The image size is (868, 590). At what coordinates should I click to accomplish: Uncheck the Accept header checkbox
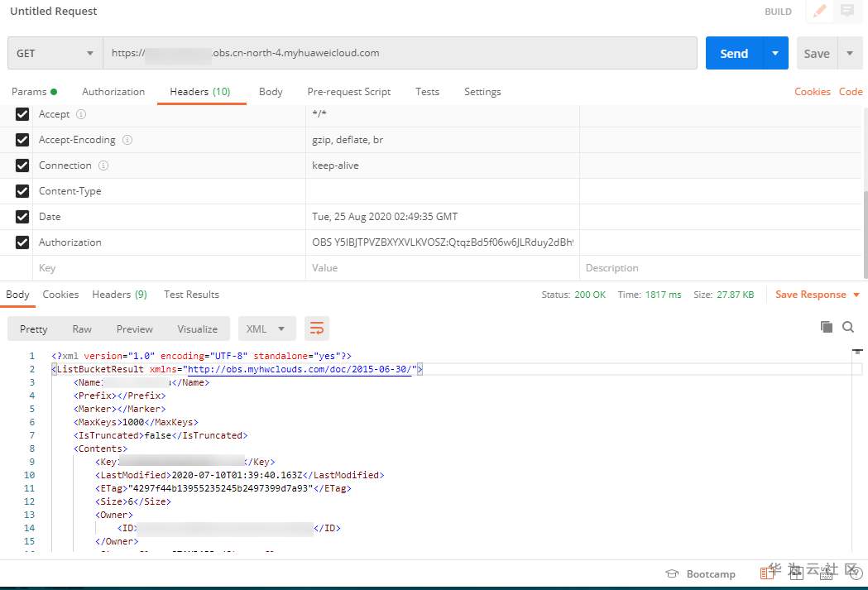[x=22, y=114]
